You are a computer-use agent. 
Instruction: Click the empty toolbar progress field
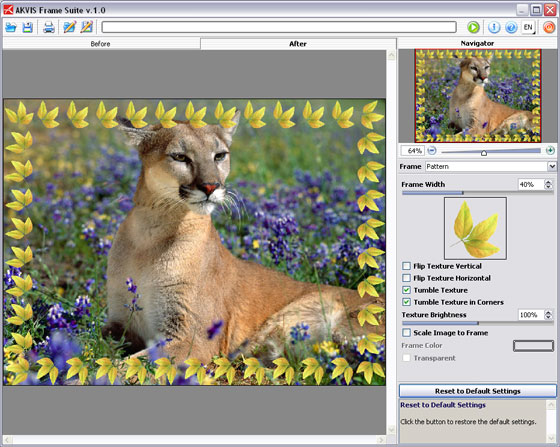click(279, 27)
